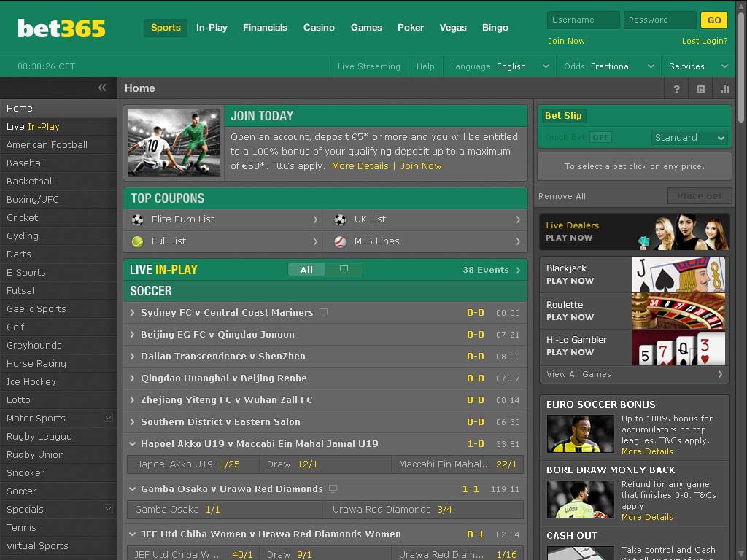Click the bet365 logo
Viewport: 747px width, 560px height.
click(61, 28)
